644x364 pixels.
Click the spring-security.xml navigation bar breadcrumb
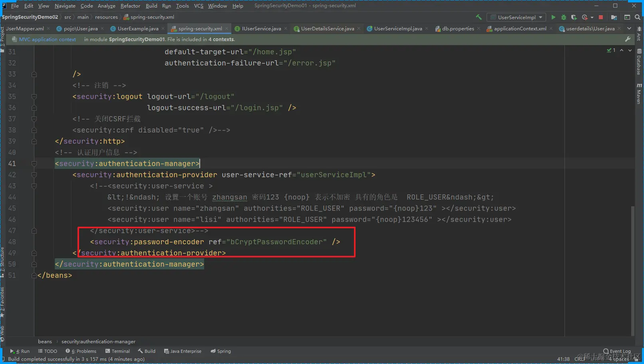click(149, 17)
